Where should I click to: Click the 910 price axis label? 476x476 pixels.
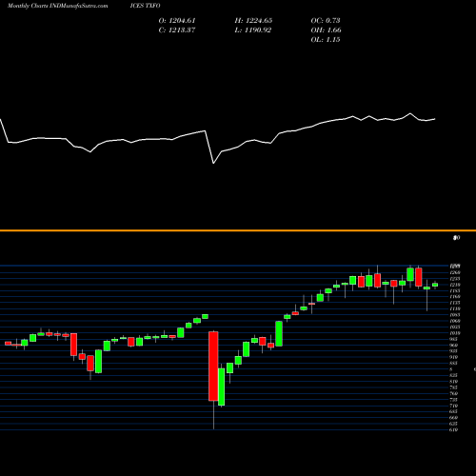454,357
